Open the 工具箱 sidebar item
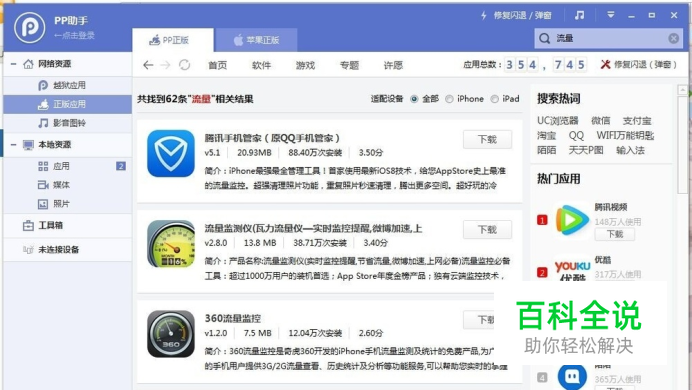 click(68, 225)
